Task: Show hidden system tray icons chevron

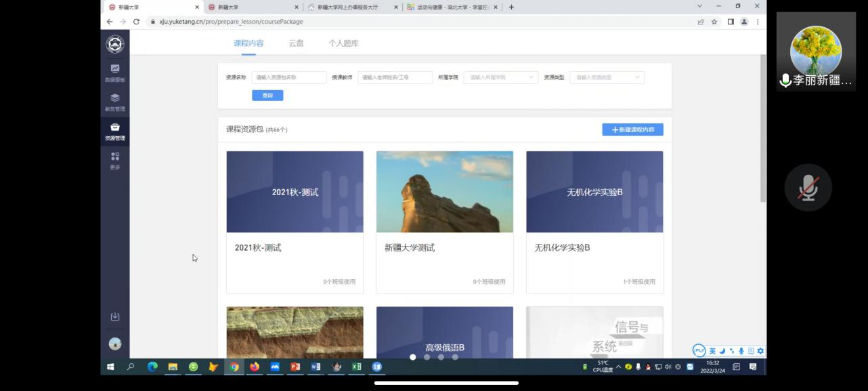Action: (618, 367)
